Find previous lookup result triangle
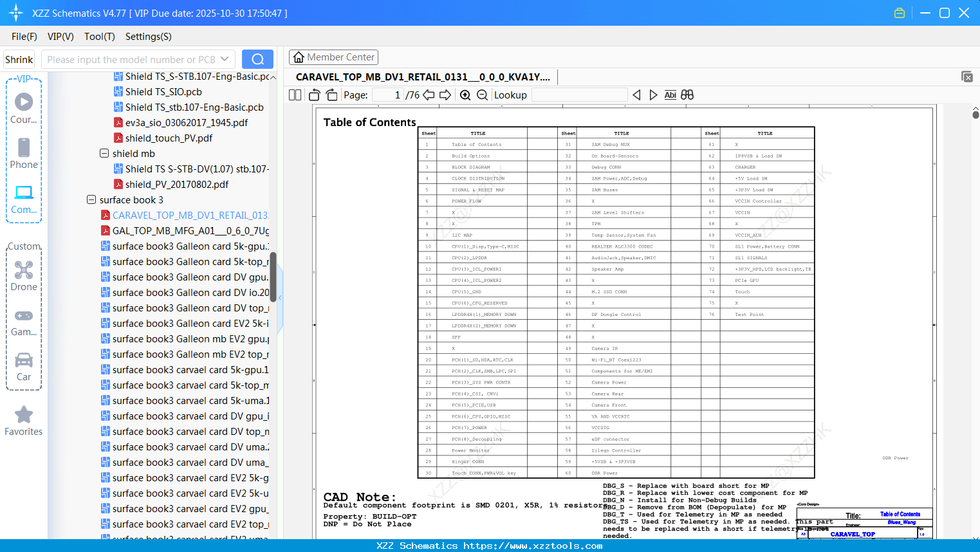Screen dimensions: 980x552 636,95
